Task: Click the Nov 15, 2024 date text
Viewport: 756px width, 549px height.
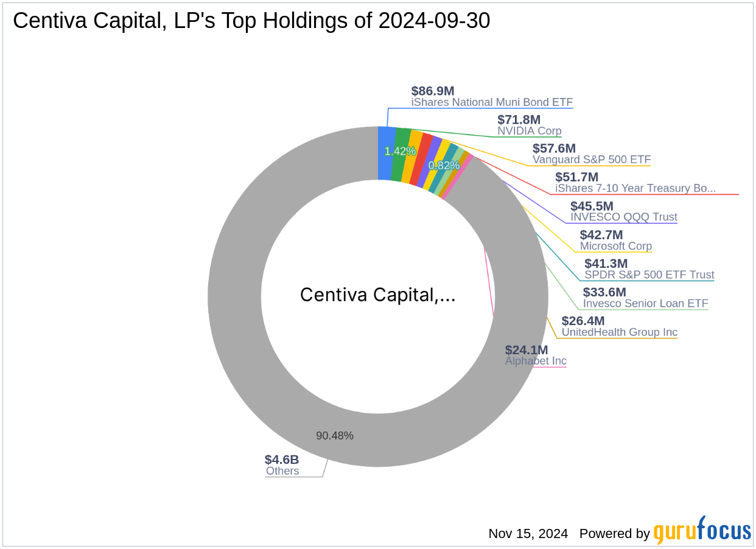Action: (x=527, y=534)
